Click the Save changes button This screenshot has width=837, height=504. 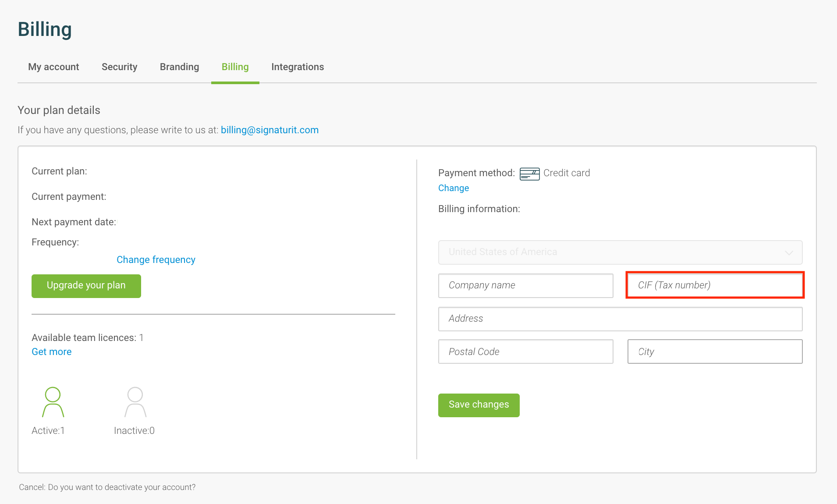(x=479, y=405)
